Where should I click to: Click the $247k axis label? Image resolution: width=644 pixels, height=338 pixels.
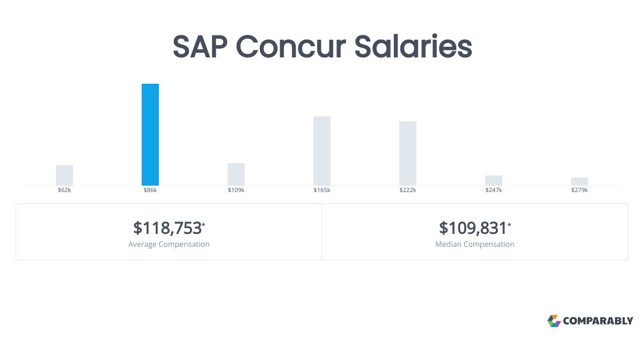click(494, 190)
